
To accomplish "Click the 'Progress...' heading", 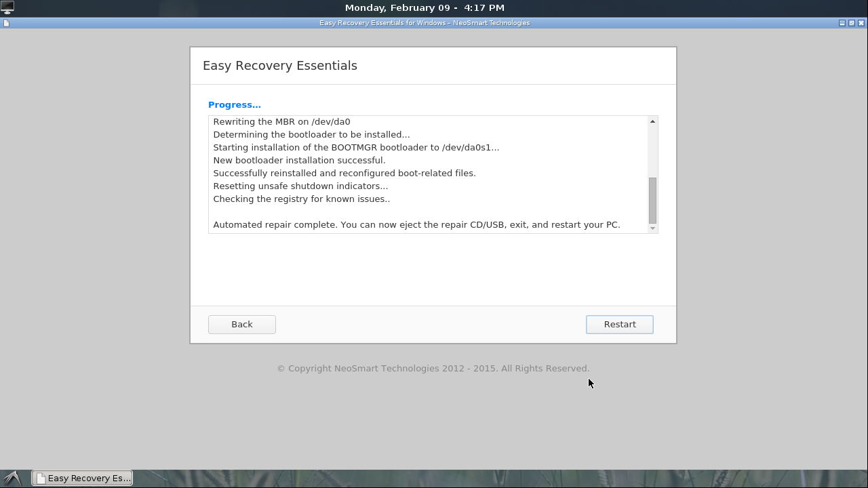I will (235, 104).
